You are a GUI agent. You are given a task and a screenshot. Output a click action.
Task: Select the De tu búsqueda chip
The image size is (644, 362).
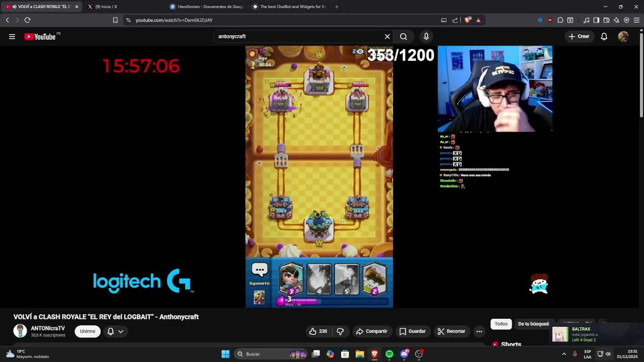click(x=533, y=324)
